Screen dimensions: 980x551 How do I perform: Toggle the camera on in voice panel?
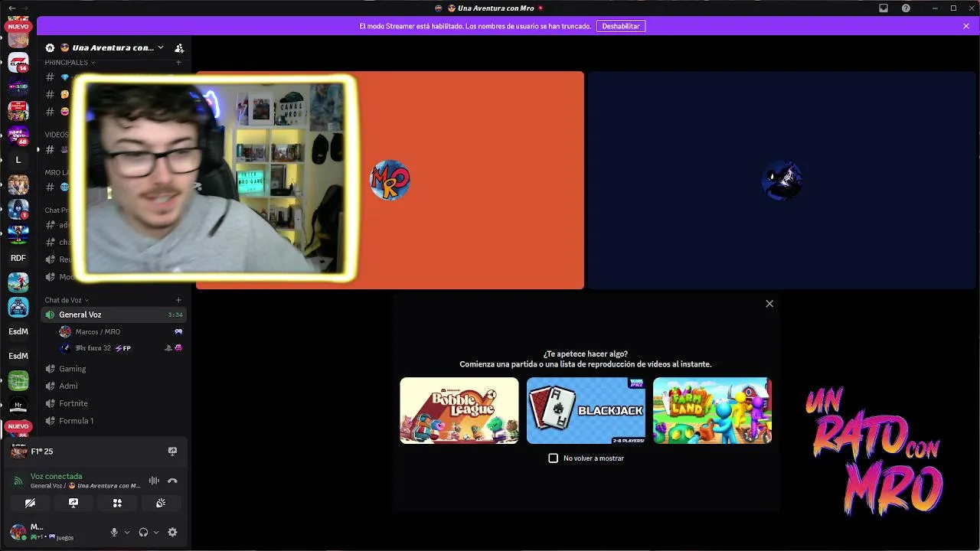click(30, 503)
